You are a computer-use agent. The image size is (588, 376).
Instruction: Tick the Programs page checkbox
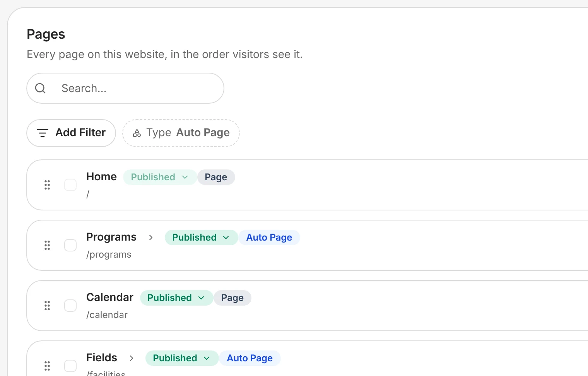point(70,245)
